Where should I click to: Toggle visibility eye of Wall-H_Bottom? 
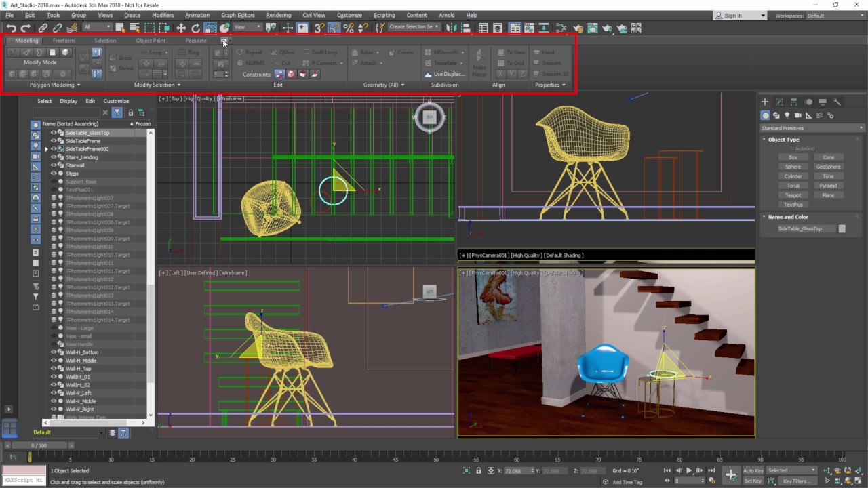point(54,352)
